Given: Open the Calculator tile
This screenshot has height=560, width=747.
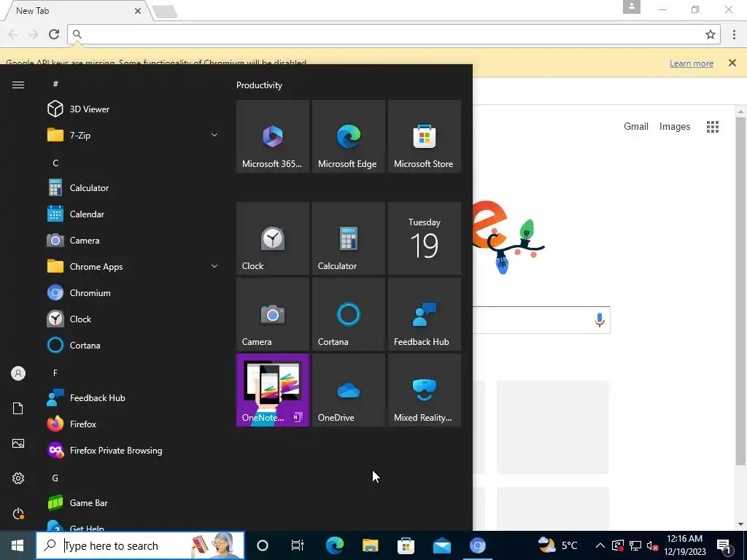Looking at the screenshot, I should pos(348,238).
